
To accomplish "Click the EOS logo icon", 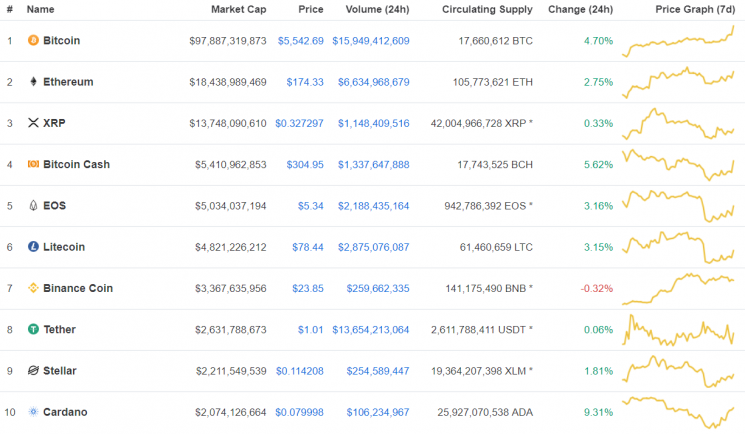I will [33, 206].
